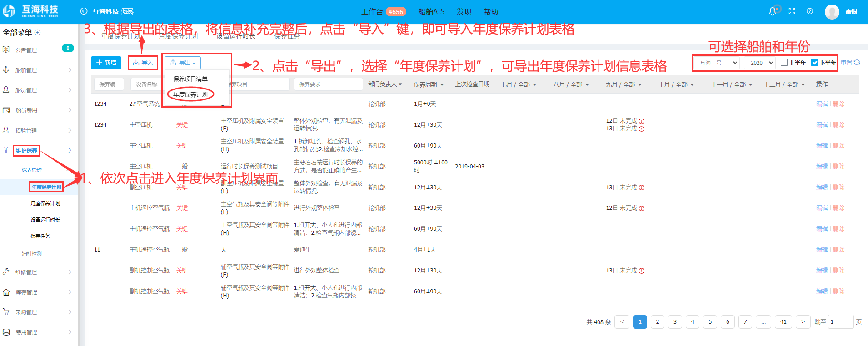The image size is (868, 346).
Task: Click the 库存管理 warehouse icon
Action: 6,292
